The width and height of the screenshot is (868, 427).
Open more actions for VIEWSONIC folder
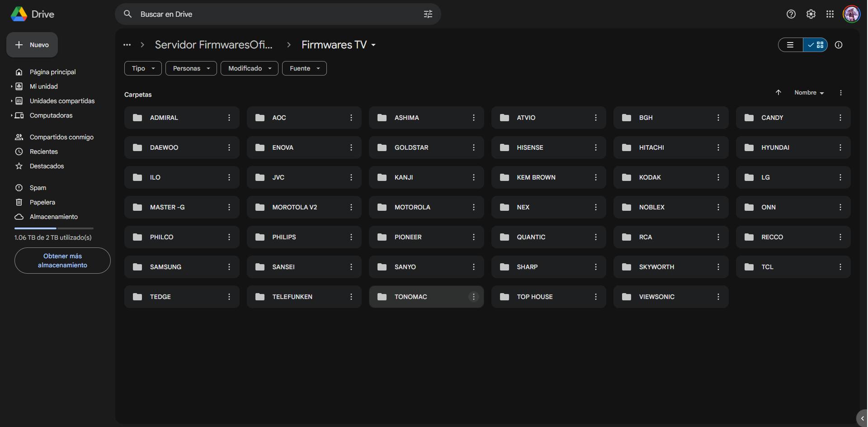pyautogui.click(x=718, y=297)
